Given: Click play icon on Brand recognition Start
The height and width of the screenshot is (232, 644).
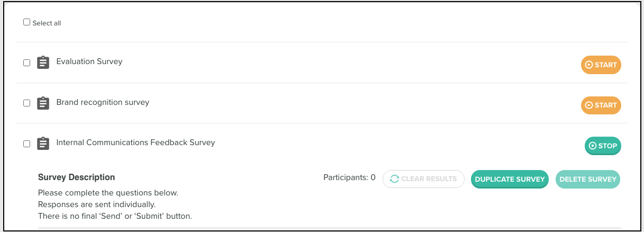Looking at the screenshot, I should point(589,105).
